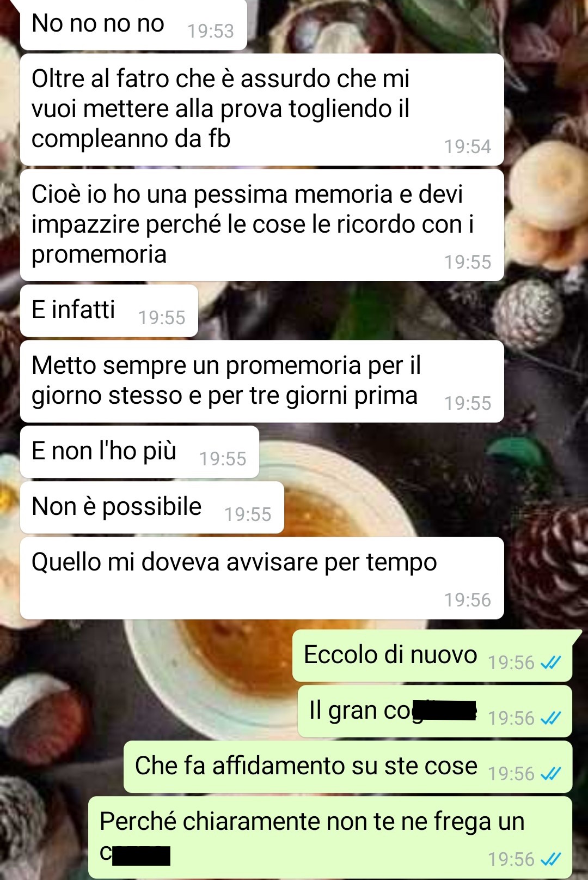Image resolution: width=588 pixels, height=880 pixels.
Task: Select the sent 'Il gran co...' message
Action: [435, 711]
